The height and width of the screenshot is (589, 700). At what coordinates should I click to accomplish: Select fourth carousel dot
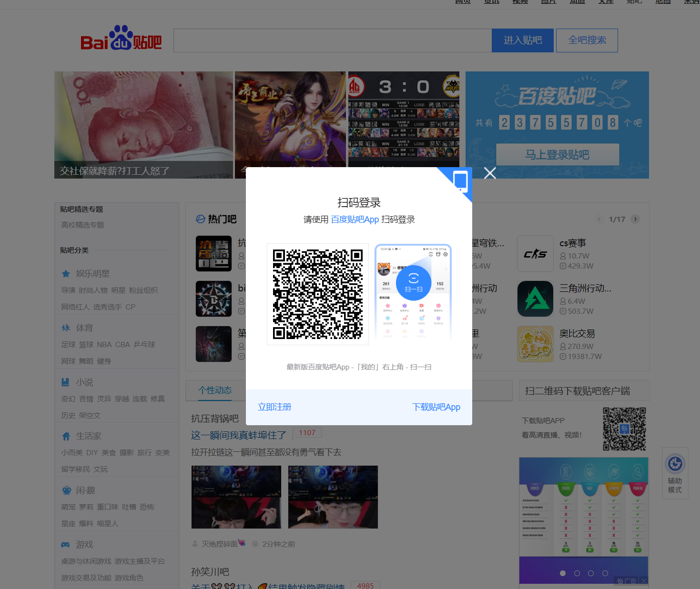click(x=605, y=573)
